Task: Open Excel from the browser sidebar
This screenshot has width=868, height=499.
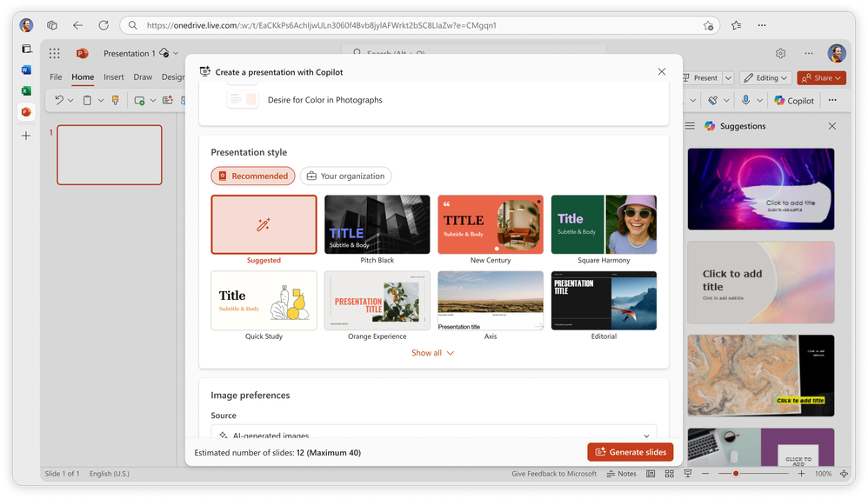Action: coord(26,90)
